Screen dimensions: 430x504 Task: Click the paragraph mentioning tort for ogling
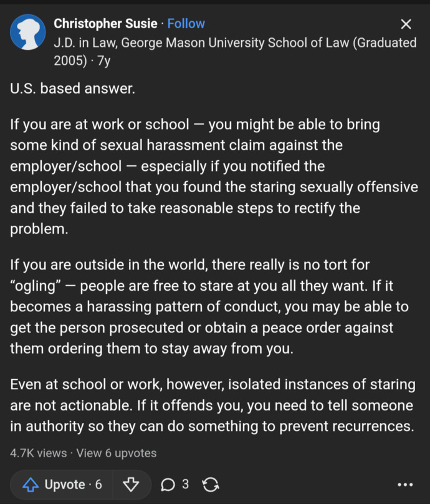tap(209, 307)
